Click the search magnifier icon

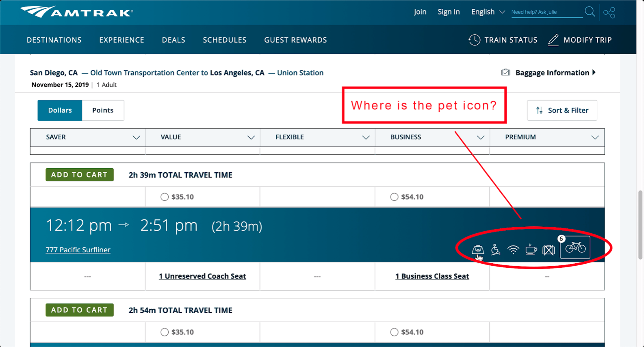[x=590, y=12]
